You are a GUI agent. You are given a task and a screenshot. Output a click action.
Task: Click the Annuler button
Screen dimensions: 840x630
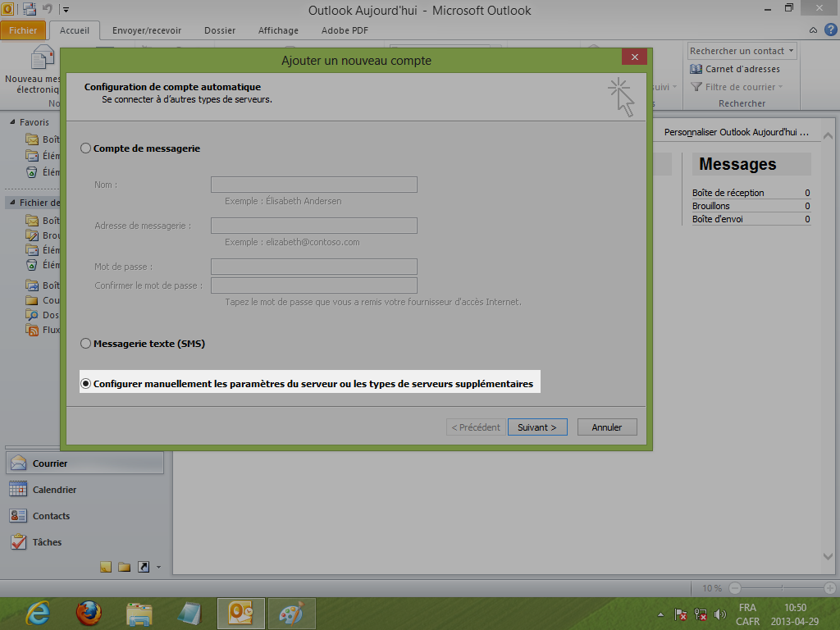pyautogui.click(x=607, y=427)
